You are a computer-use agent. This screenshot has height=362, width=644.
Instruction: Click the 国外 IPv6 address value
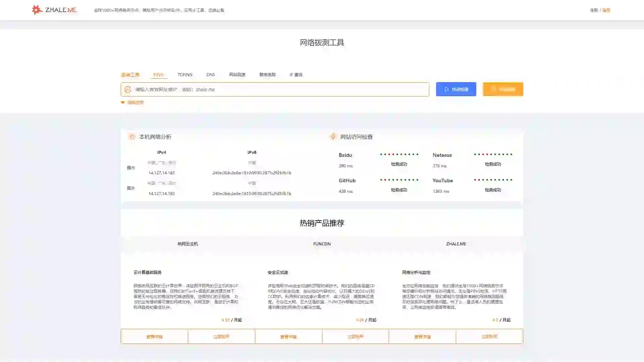[252, 194]
